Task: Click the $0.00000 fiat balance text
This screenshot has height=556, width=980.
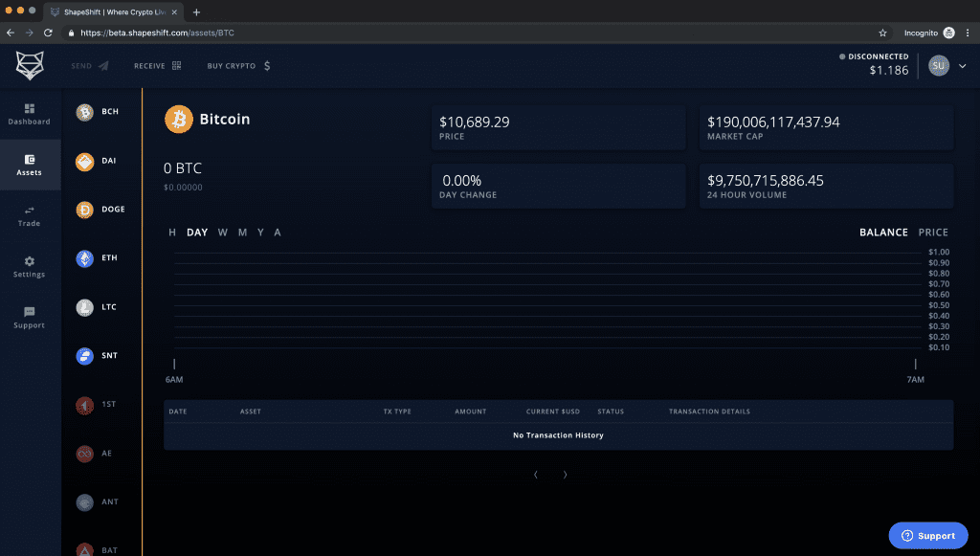Action: (183, 188)
